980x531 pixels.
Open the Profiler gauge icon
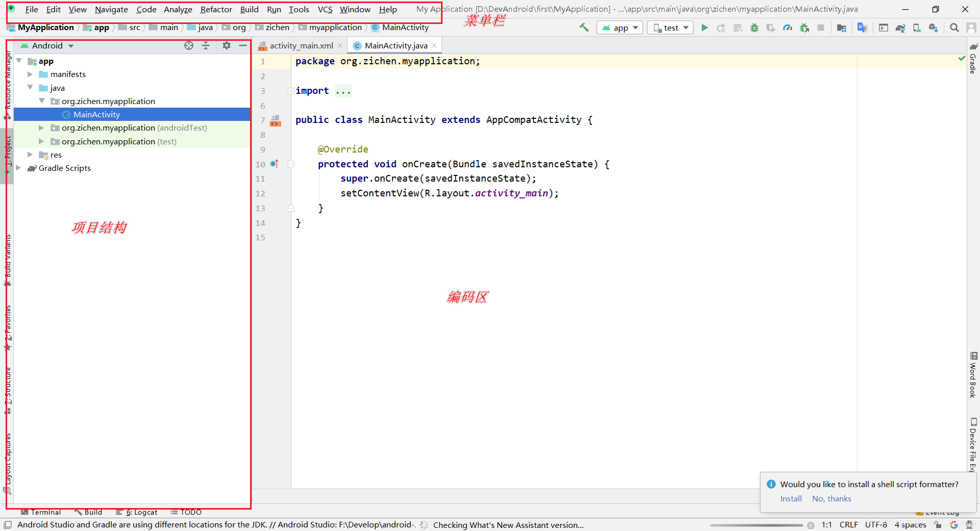click(788, 28)
